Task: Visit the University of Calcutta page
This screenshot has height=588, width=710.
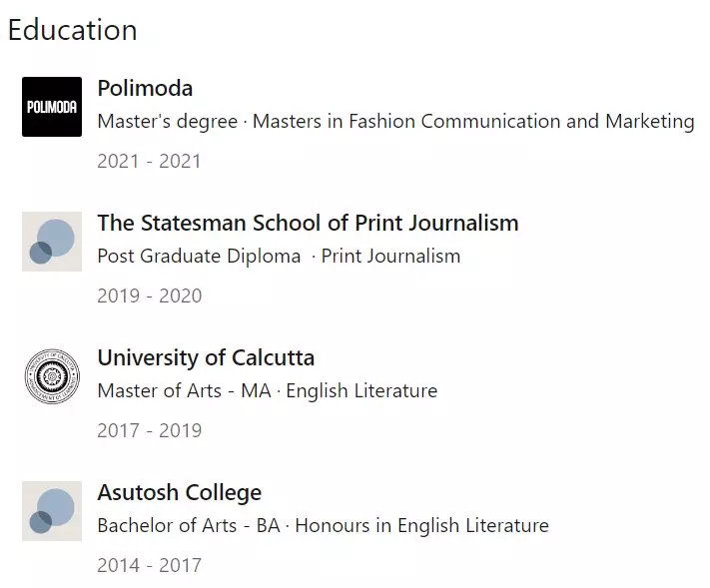Action: pos(206,357)
